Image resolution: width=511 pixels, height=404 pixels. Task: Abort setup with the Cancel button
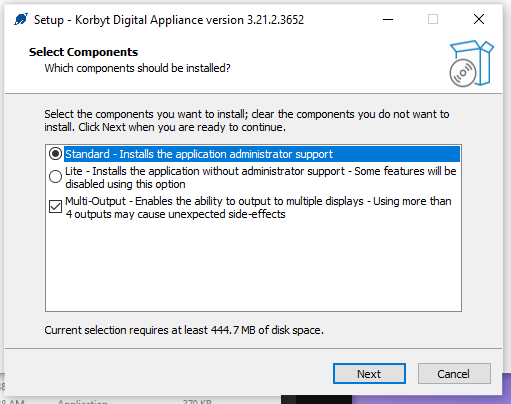pos(454,374)
